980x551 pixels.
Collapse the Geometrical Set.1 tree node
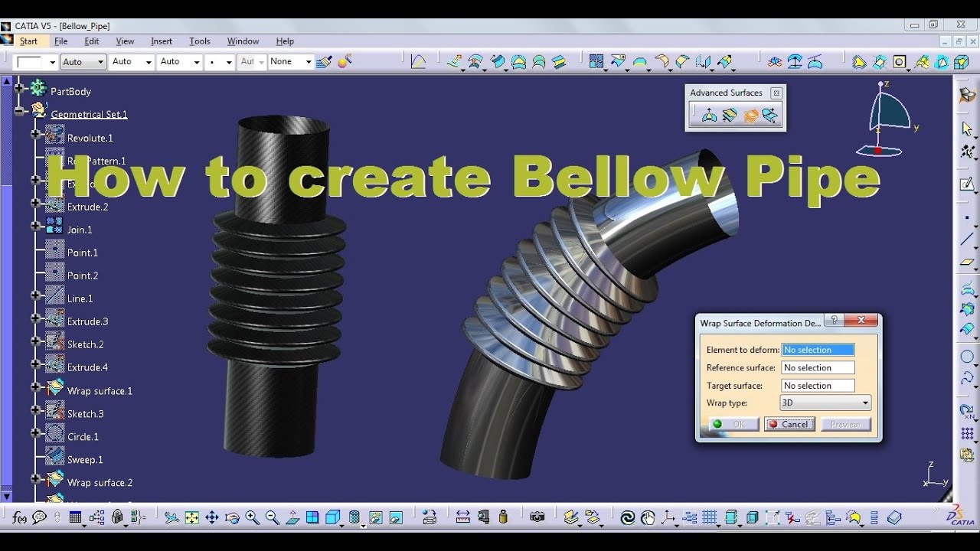tap(19, 111)
